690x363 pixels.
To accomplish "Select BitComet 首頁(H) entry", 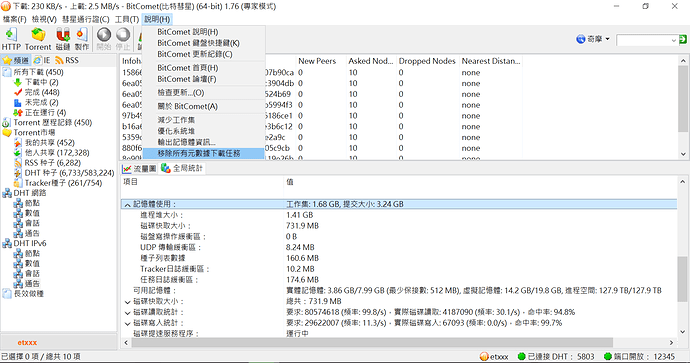I will 204,68.
